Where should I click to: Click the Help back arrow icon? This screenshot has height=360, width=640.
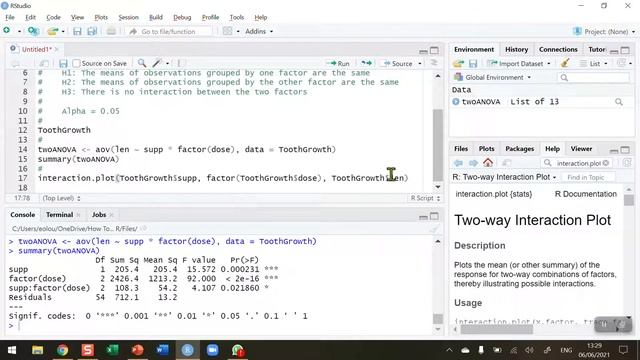[x=458, y=163]
